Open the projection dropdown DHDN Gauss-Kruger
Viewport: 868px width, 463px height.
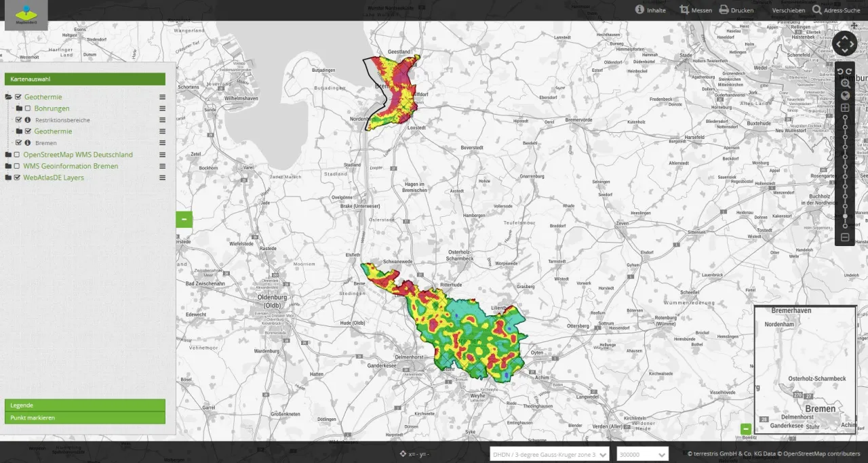pos(549,454)
